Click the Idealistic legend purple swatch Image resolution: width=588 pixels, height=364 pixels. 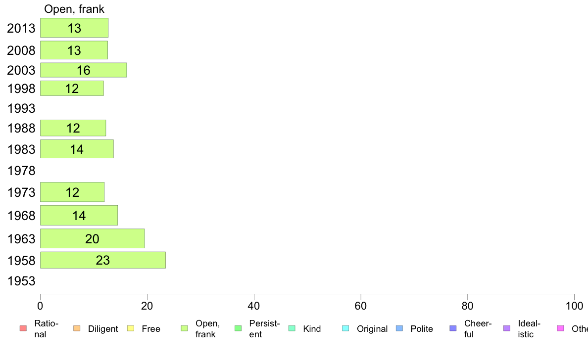coord(507,328)
